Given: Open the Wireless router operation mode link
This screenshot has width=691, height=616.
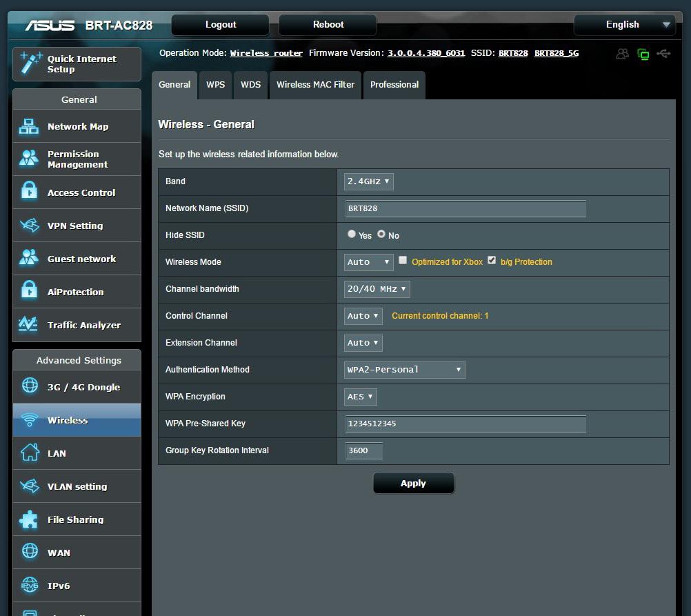Looking at the screenshot, I should (266, 53).
